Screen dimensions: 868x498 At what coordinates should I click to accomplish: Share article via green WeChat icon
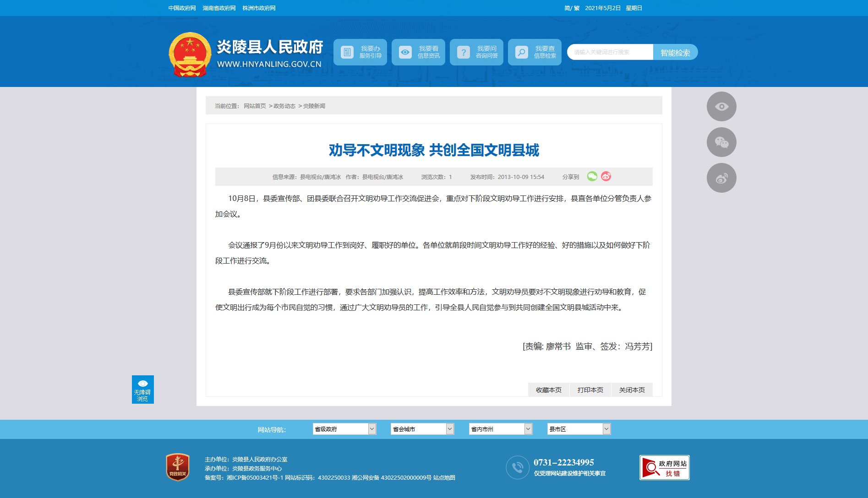[592, 176]
